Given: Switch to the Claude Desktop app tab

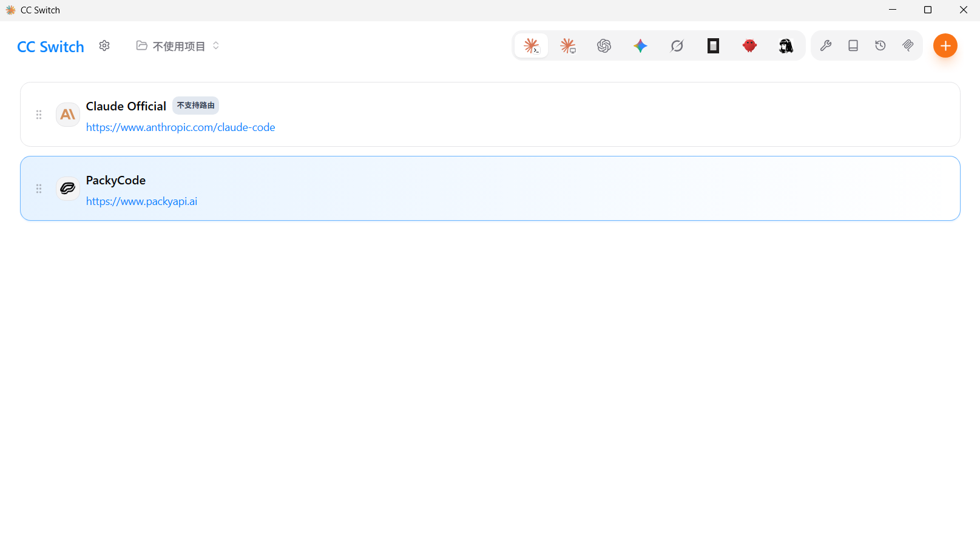Looking at the screenshot, I should click(x=568, y=45).
